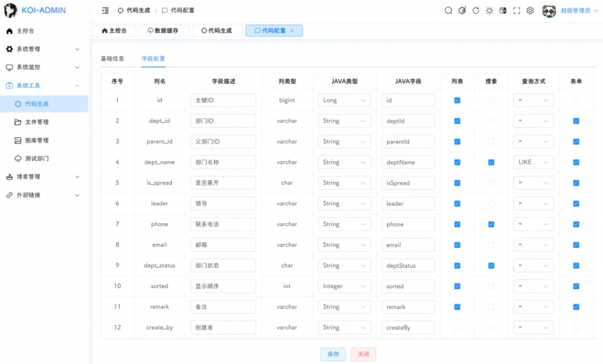Edit the 字段描述 field containing 联系电话
603x364 pixels.
[x=223, y=224]
